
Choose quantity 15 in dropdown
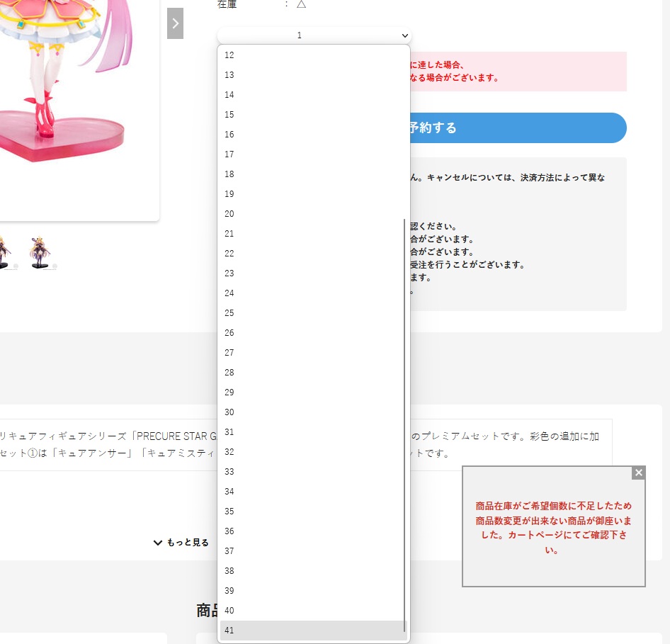[x=314, y=115]
